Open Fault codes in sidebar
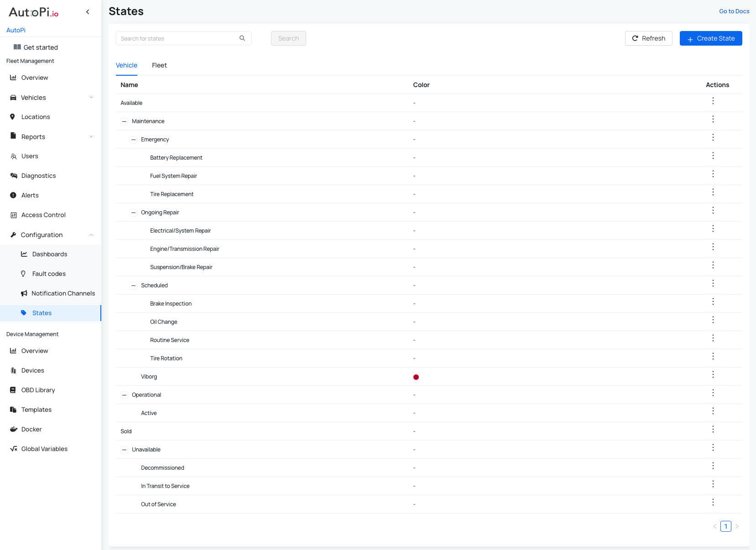Viewport: 756px width, 550px height. (51, 274)
